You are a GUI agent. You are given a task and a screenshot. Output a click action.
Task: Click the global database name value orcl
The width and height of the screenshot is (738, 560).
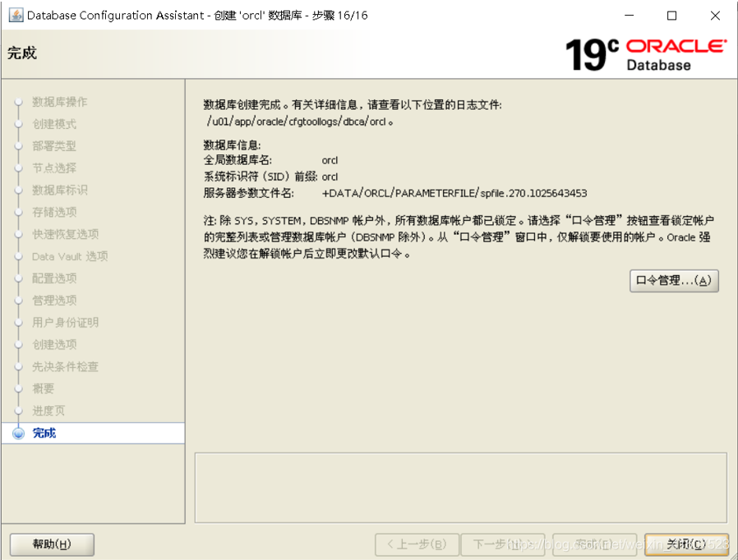pyautogui.click(x=330, y=161)
